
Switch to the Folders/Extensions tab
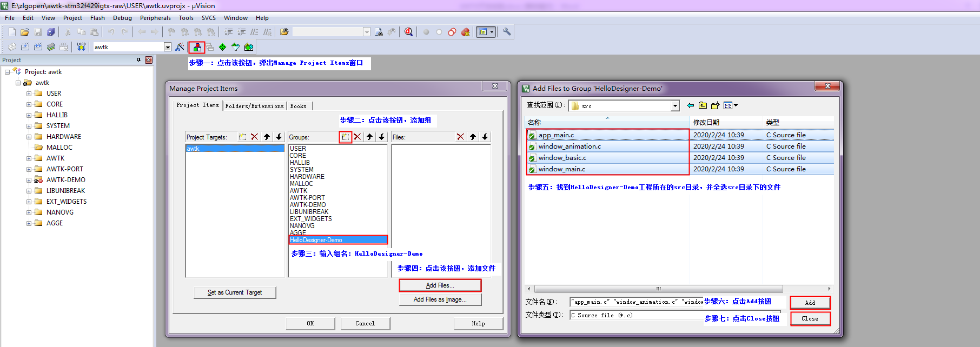click(x=254, y=106)
